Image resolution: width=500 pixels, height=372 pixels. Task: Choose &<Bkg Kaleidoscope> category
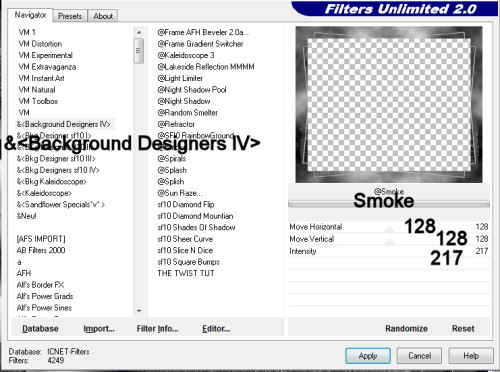pyautogui.click(x=52, y=182)
